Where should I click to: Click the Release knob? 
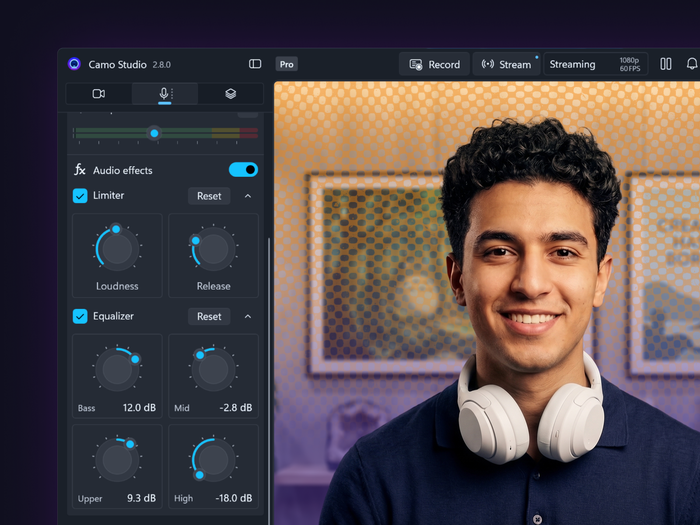(x=213, y=249)
